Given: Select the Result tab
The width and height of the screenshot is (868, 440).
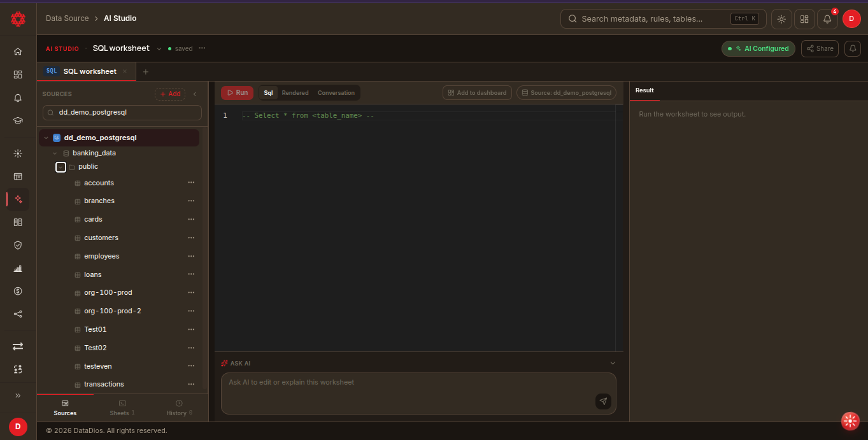Looking at the screenshot, I should [644, 90].
